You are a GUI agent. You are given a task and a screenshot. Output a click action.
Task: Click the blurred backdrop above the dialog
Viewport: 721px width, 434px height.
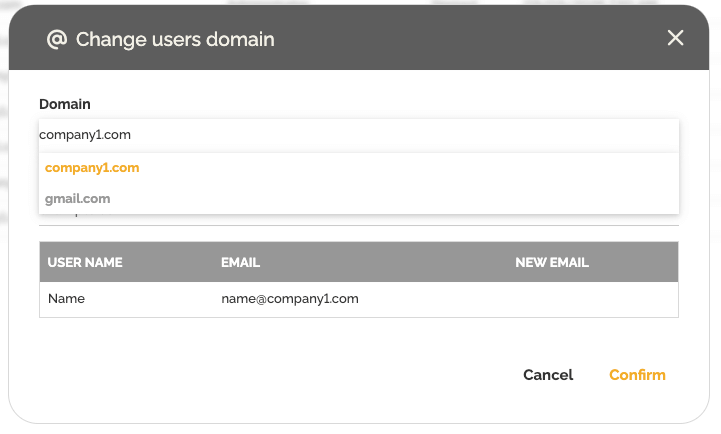click(x=360, y=2)
